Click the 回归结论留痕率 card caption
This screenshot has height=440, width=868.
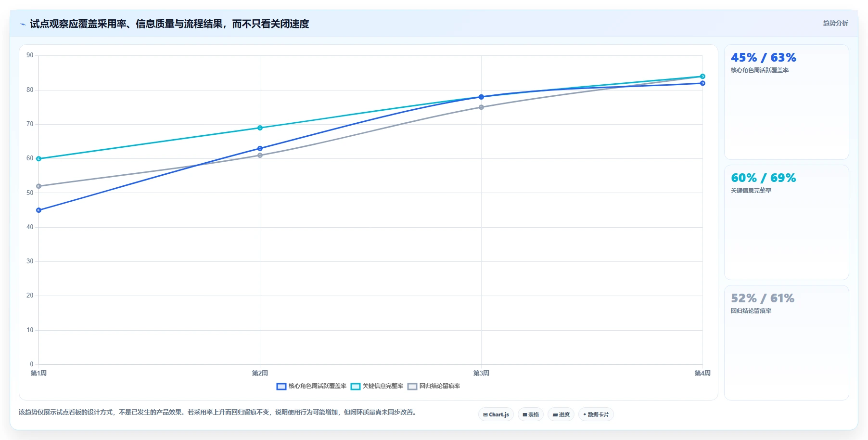pyautogui.click(x=751, y=311)
